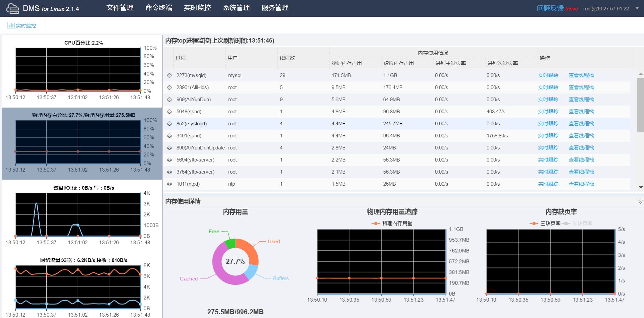Click the DMS server logo icon
644x318 pixels.
click(12, 8)
